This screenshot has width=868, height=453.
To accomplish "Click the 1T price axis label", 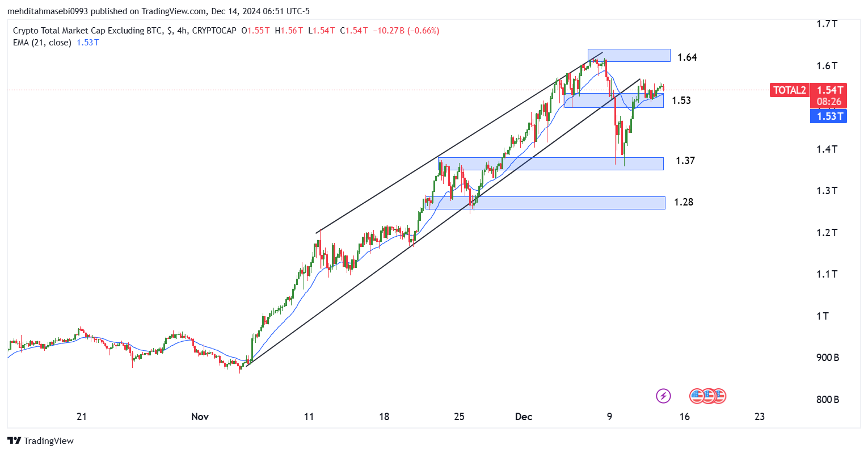I will coord(823,316).
